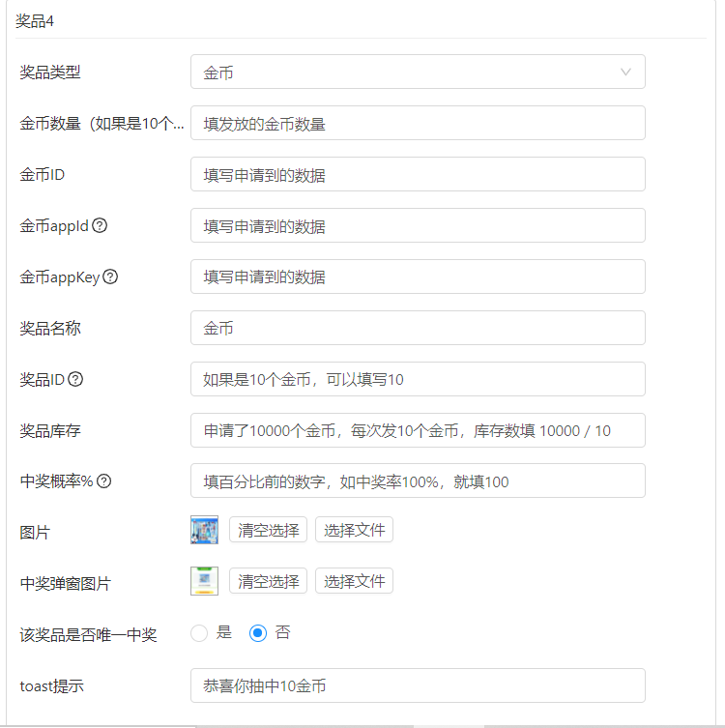Click 选择文件 for 中奖弹窗图片
The image size is (725, 728).
[x=354, y=581]
